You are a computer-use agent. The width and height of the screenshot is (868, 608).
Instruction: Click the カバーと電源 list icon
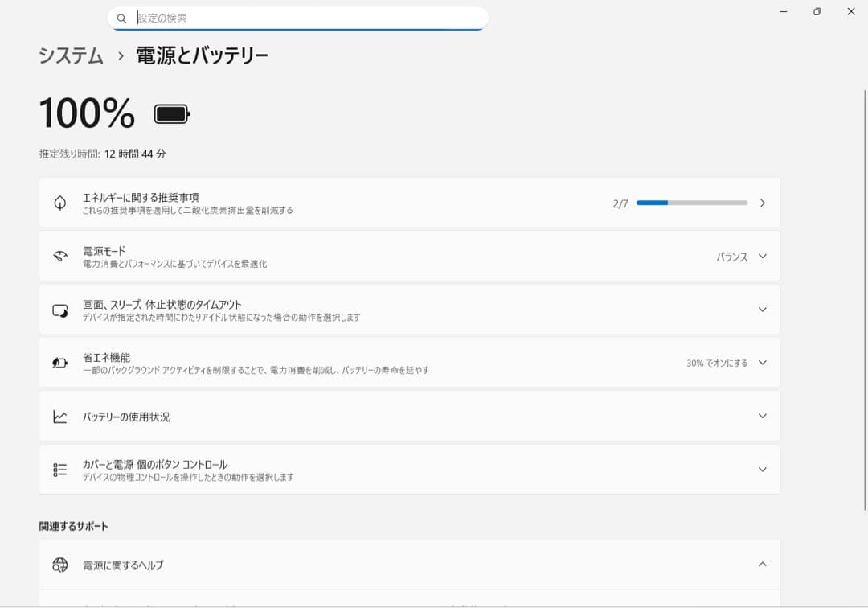pyautogui.click(x=59, y=469)
